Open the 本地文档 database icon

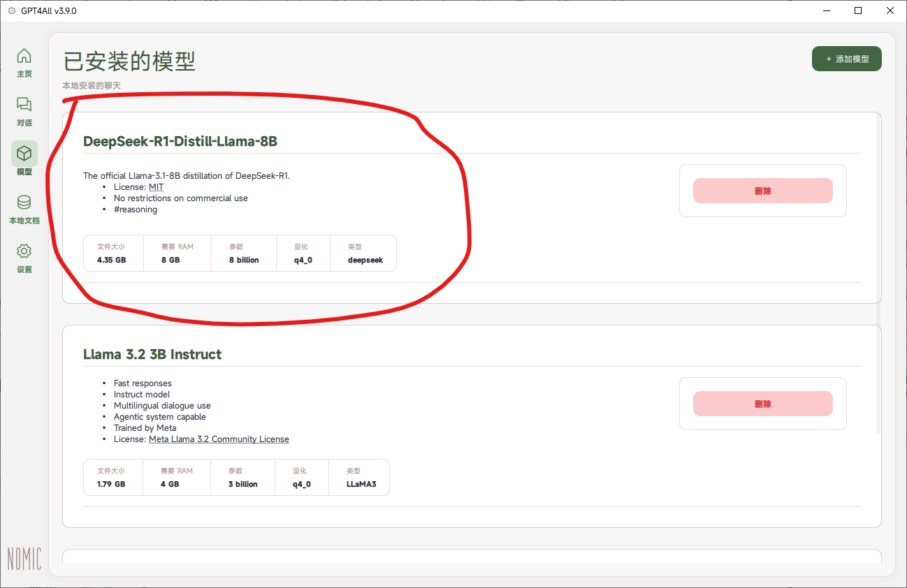[x=24, y=203]
